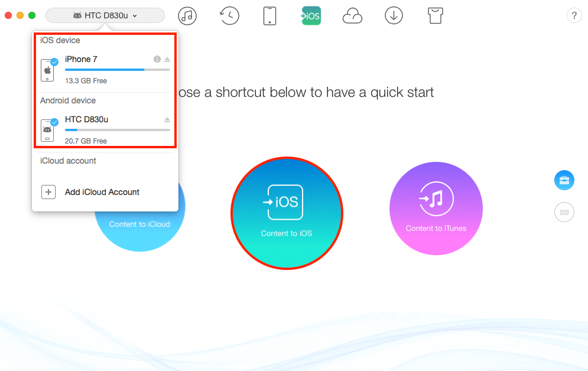Launch the Content to iTunes shortcut

tap(436, 209)
